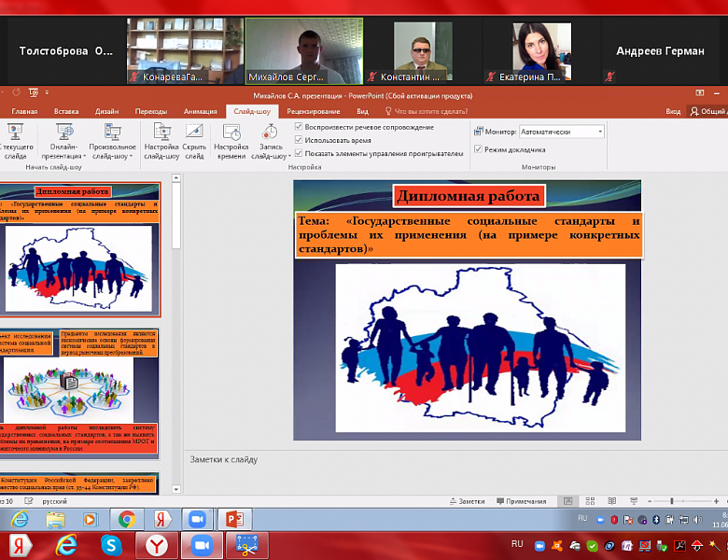The height and width of the screenshot is (560, 728).
Task: Go to the Анимация ribbon tab
Action: pos(200,111)
